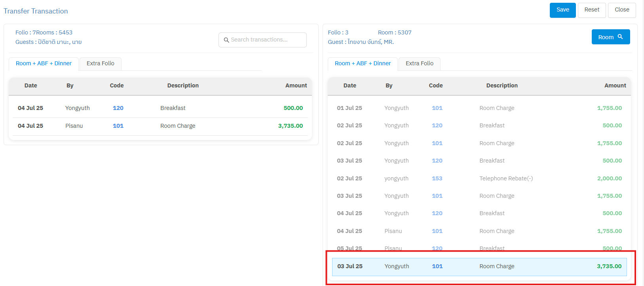Open Extra Folio tab in right panel
644x286 pixels.
point(419,64)
